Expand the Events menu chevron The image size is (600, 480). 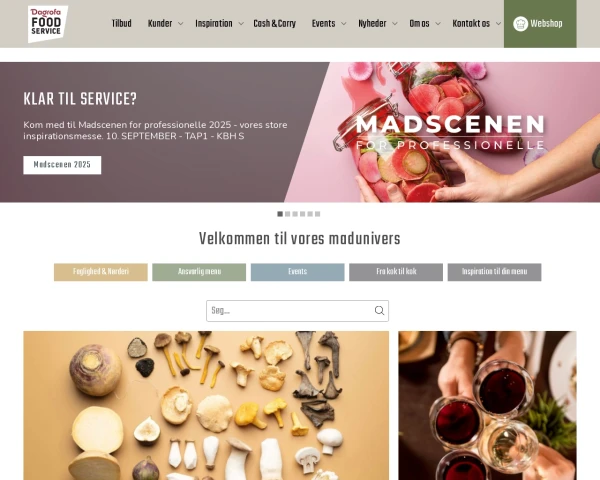coord(344,24)
